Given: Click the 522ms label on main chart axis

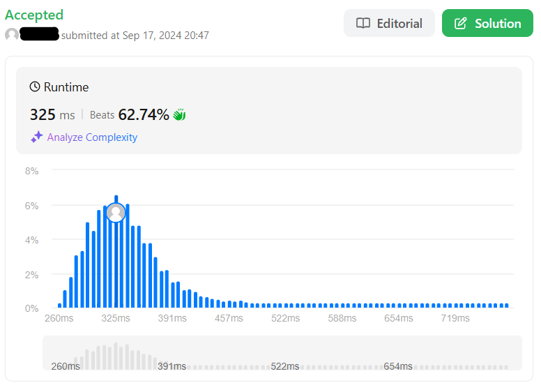Looking at the screenshot, I should click(285, 318).
